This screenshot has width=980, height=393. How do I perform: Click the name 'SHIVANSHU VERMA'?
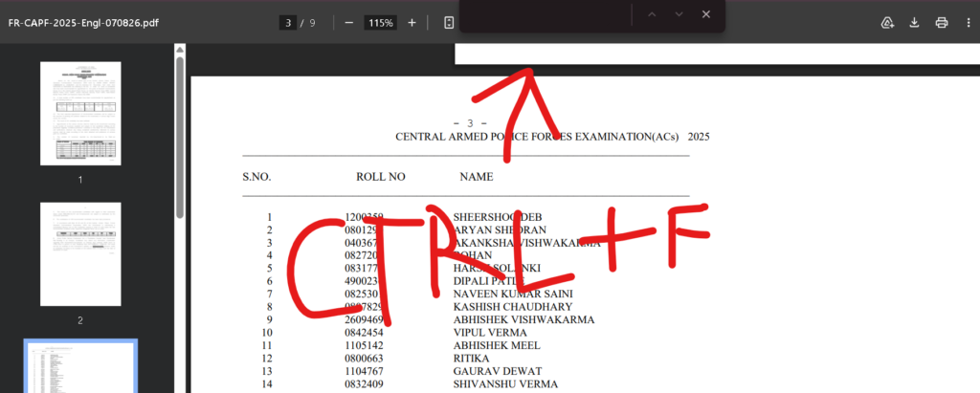[x=505, y=384]
